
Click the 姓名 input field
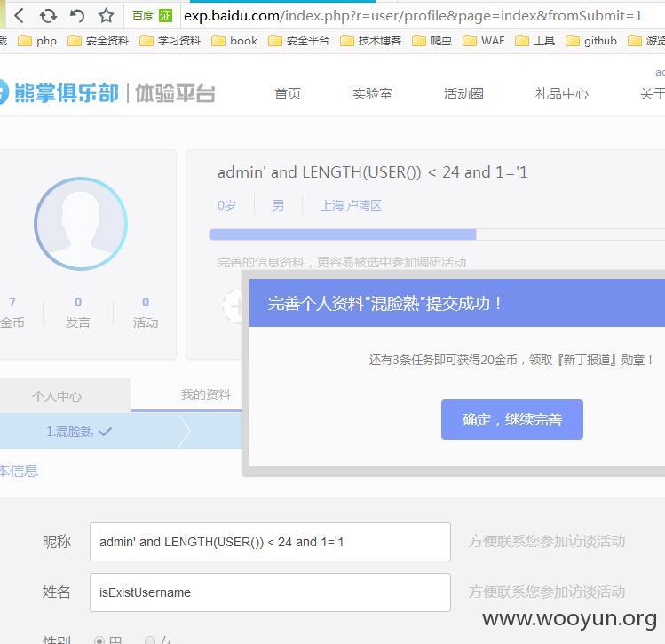click(270, 592)
